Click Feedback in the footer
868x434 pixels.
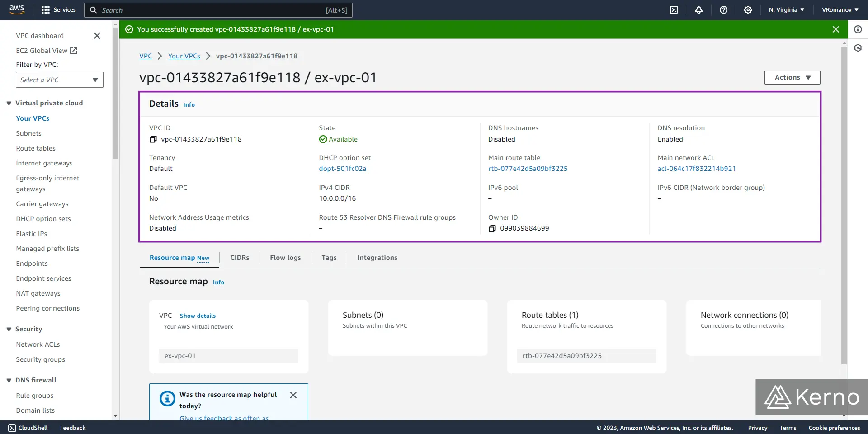[73, 428]
